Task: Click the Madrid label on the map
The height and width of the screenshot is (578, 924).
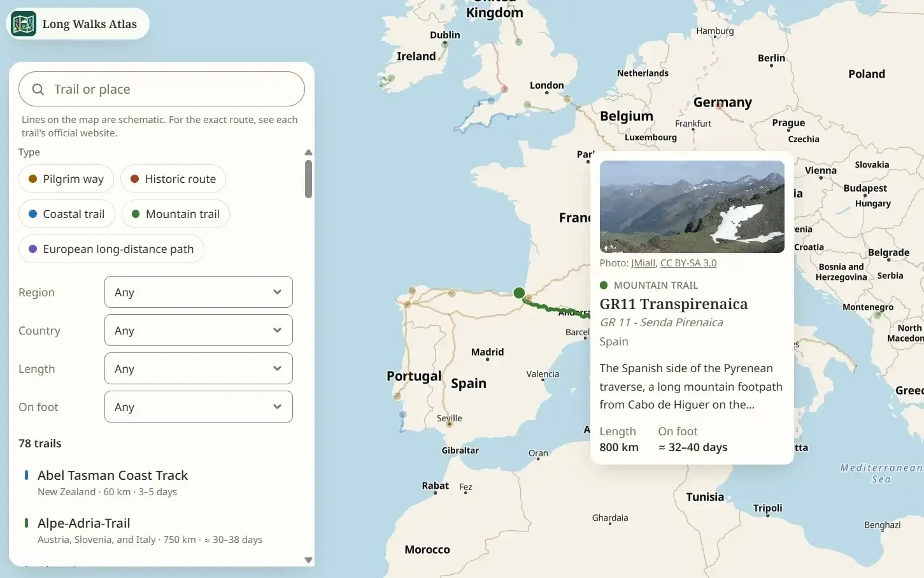Action: tap(487, 352)
